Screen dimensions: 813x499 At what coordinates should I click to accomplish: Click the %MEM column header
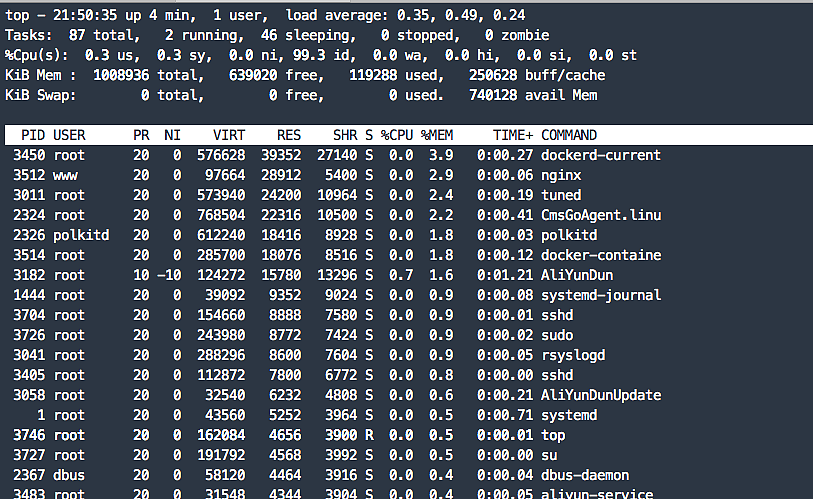click(436, 135)
